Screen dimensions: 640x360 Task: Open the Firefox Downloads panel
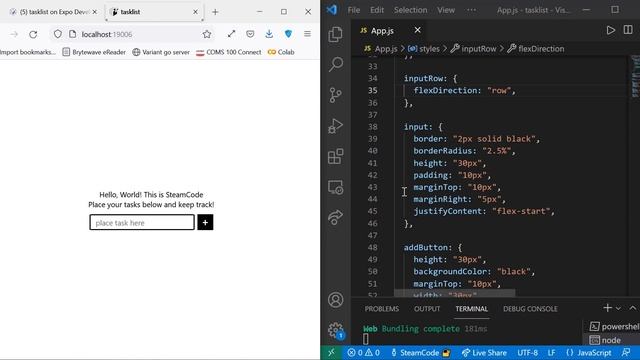pyautogui.click(x=269, y=35)
